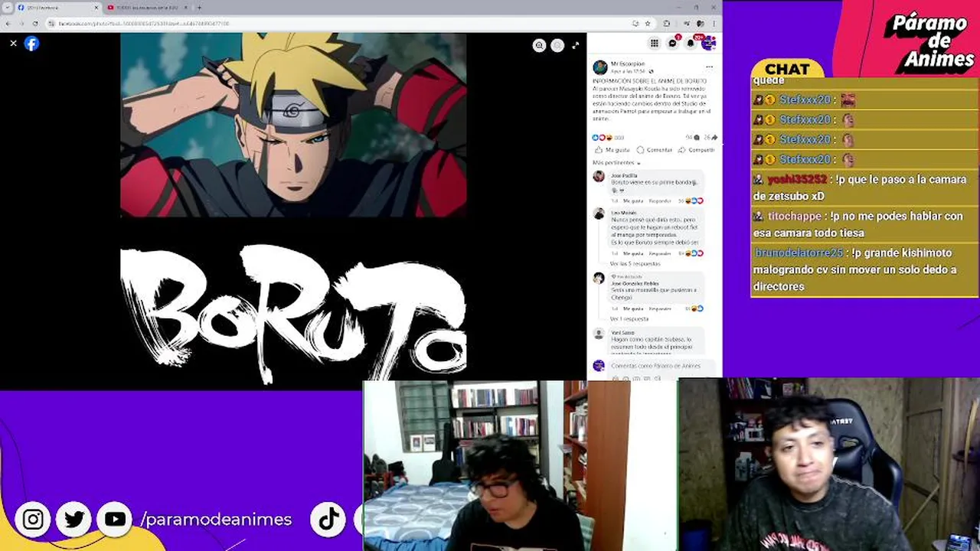980x551 pixels.
Task: Reply to Jose Padilla's comment
Action: (x=660, y=201)
